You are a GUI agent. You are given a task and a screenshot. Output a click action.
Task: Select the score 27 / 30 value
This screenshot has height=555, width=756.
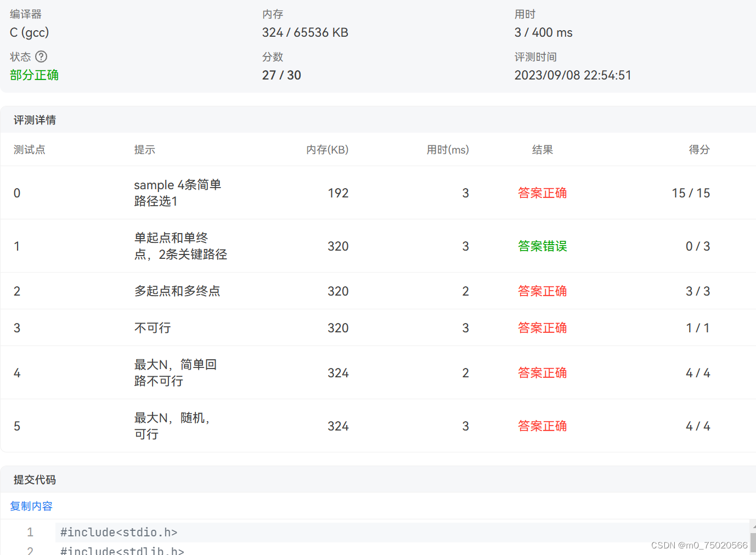(281, 75)
